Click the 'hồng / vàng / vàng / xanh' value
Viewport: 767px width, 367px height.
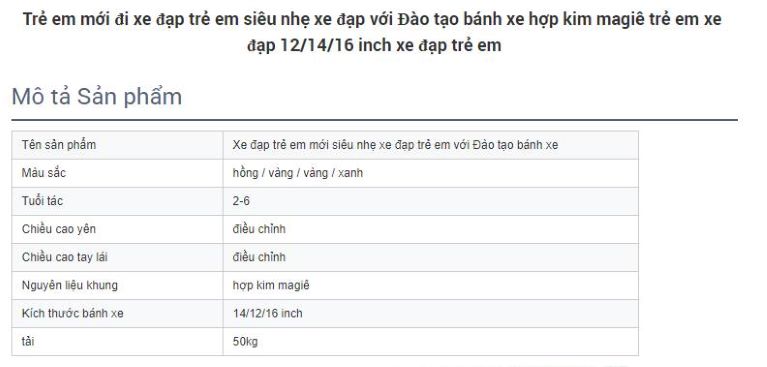point(297,173)
